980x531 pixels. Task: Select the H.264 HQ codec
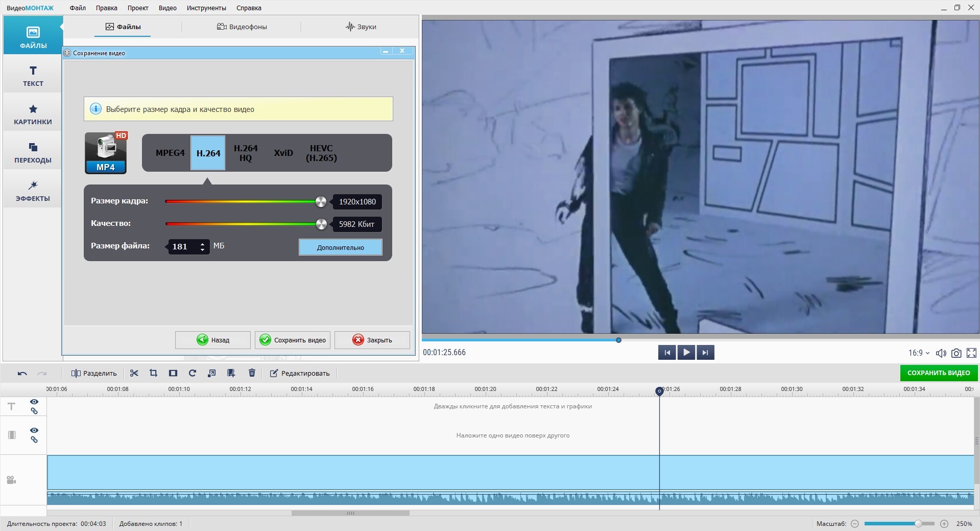[x=246, y=153]
